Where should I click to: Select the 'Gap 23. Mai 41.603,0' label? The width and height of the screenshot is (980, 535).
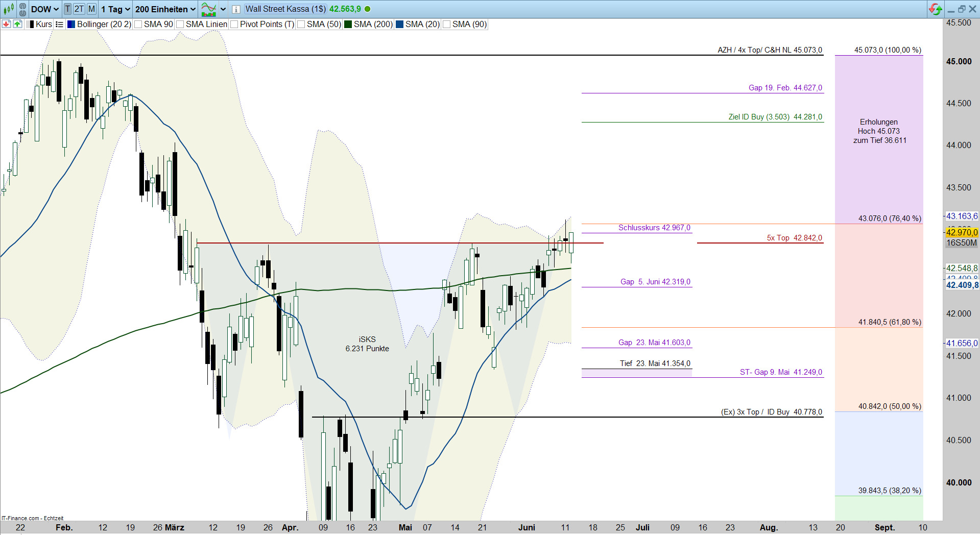[654, 343]
